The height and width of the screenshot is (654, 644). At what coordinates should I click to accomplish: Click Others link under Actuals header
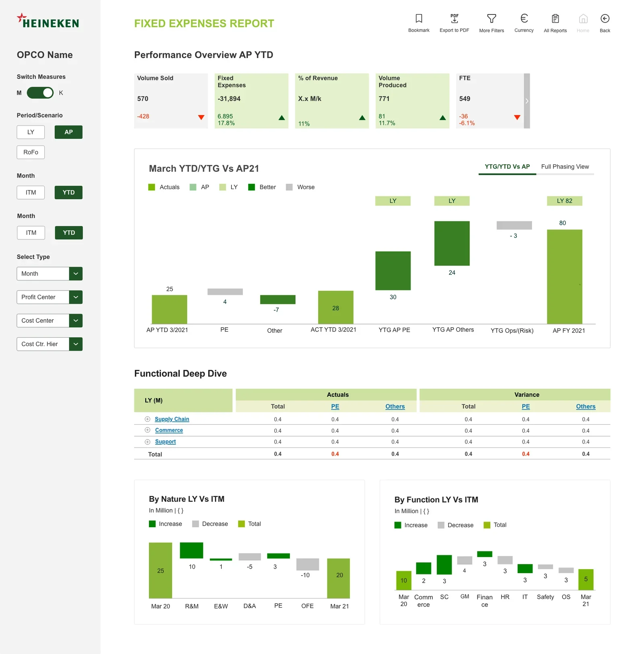coord(395,406)
